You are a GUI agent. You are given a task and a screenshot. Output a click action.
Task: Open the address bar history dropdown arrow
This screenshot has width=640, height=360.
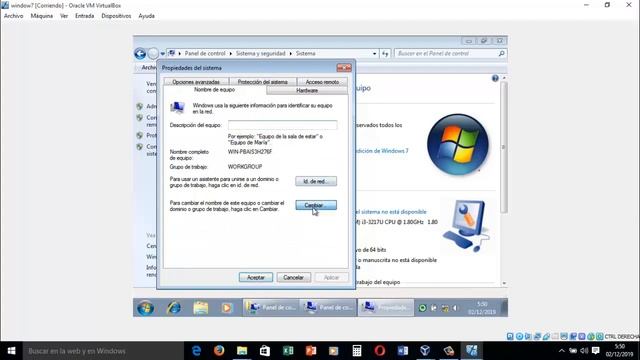click(374, 53)
